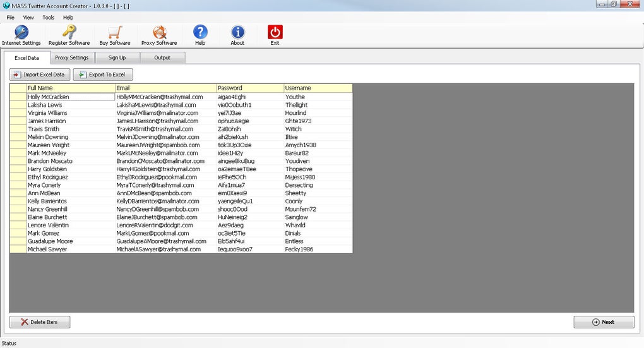Select the Holly McCracken name cell
This screenshot has height=348, width=644.
[71, 97]
